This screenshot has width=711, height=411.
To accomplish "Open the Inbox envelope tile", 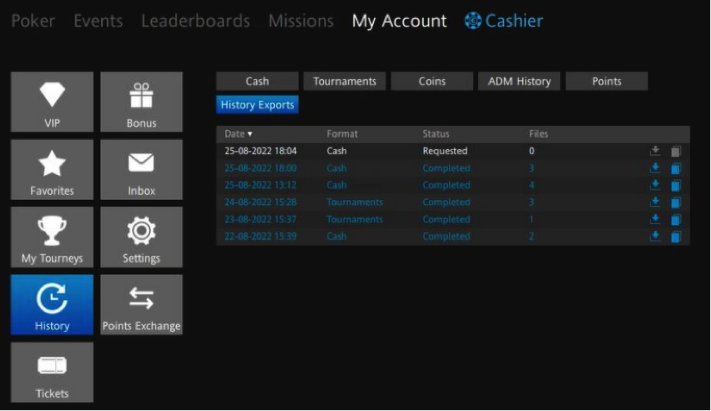I will 141,169.
